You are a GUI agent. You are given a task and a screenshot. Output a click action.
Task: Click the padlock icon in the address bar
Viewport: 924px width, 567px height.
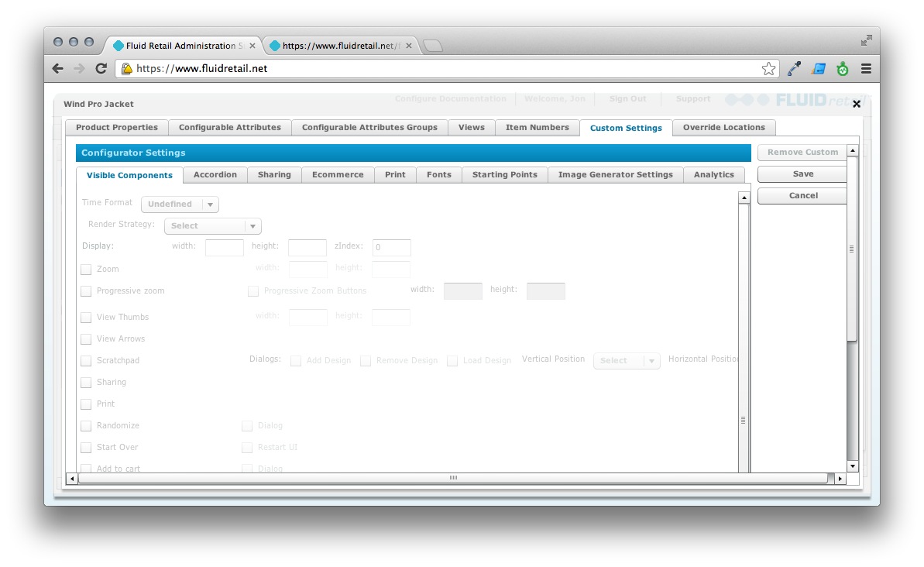click(x=126, y=68)
